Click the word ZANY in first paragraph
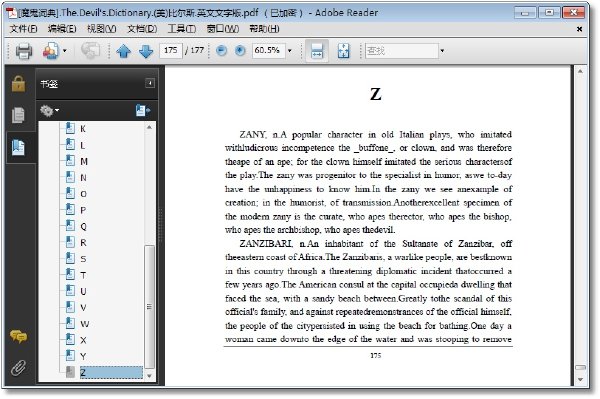Screen dimensions: 600x399 click(x=253, y=135)
